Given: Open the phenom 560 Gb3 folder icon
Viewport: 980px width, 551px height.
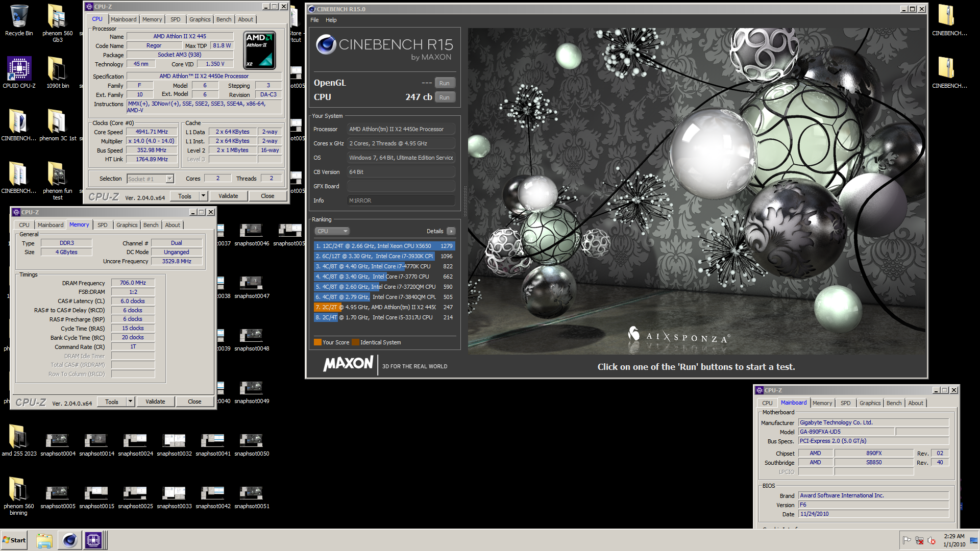Looking at the screenshot, I should 57,23.
